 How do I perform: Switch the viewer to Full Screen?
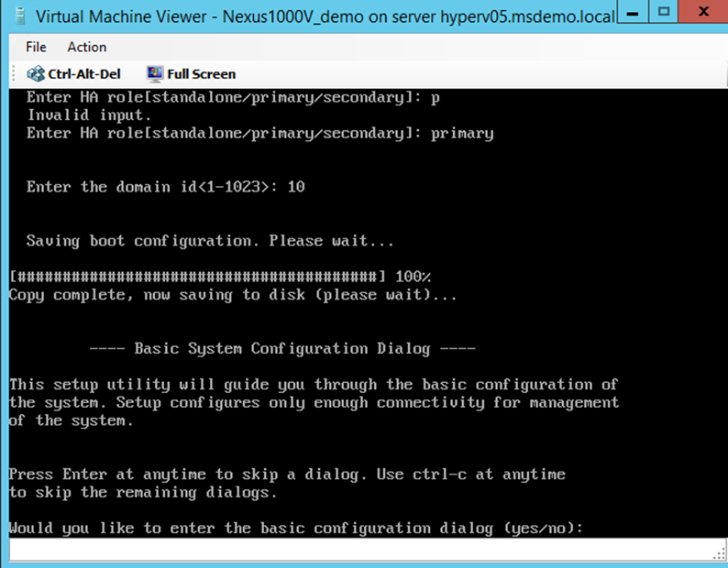[x=191, y=74]
